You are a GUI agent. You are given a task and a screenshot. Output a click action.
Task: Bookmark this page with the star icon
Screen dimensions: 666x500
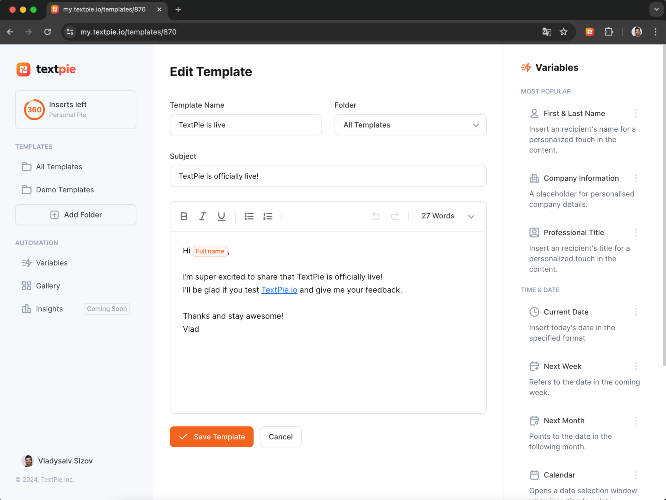tap(564, 32)
